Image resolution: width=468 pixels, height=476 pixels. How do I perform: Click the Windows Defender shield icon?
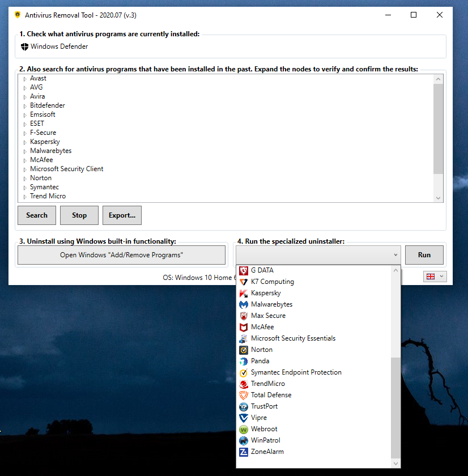tap(24, 46)
